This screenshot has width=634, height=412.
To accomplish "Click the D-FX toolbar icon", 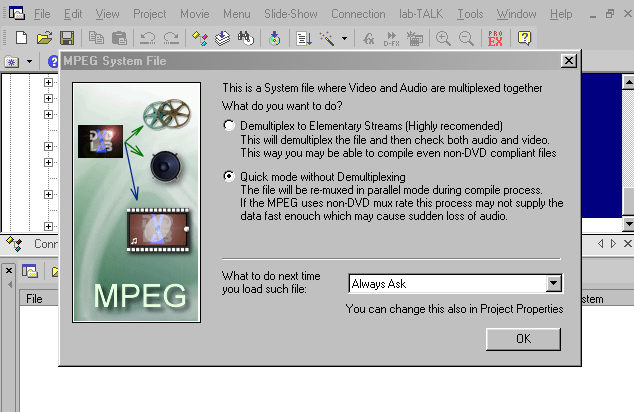I will tap(391, 39).
